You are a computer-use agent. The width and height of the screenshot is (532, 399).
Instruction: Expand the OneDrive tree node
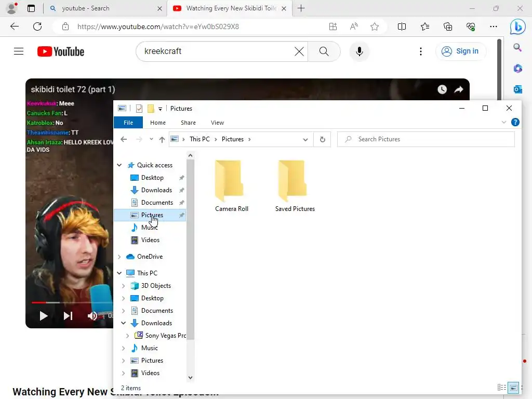coord(119,257)
